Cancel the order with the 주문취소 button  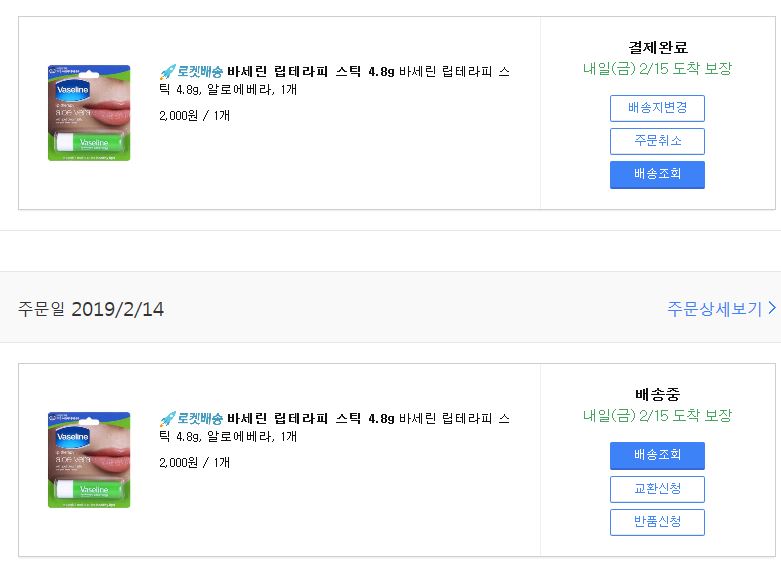(657, 141)
